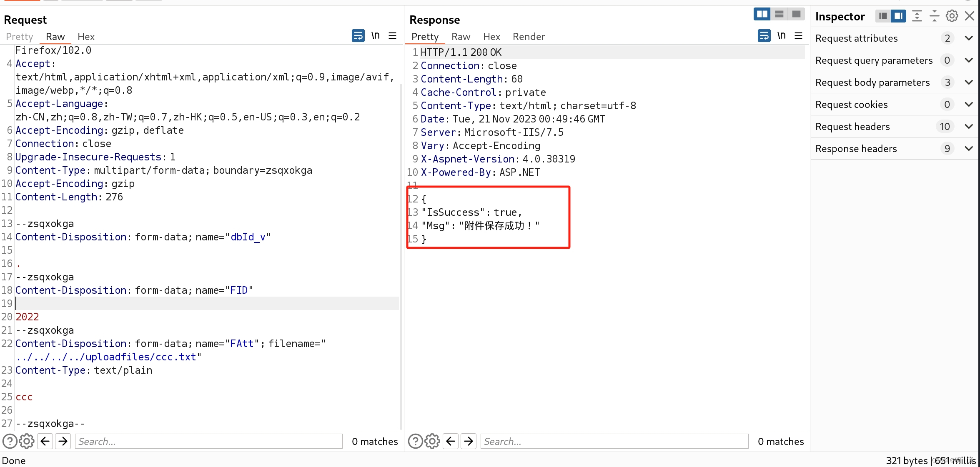The image size is (980, 467).
Task: Show non-printable characters in Request panel
Action: [376, 36]
